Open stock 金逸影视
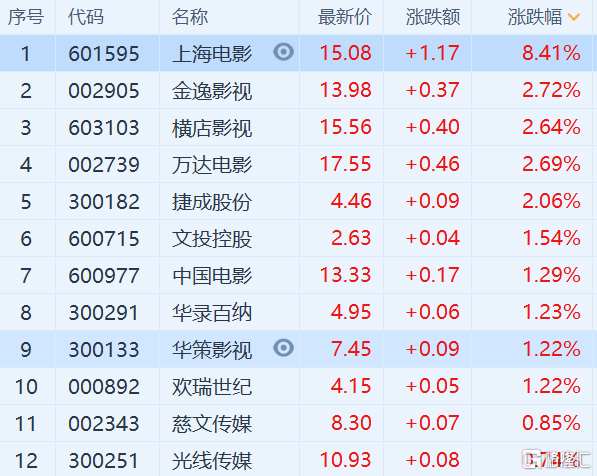Viewport: 597px width, 476px height. coord(212,91)
